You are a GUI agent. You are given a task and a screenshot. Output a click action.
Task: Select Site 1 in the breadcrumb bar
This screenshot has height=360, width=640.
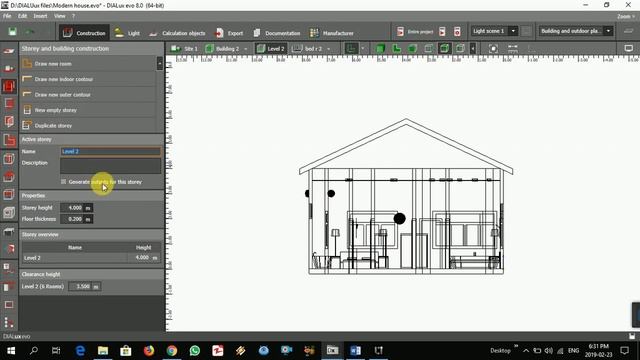(184, 49)
